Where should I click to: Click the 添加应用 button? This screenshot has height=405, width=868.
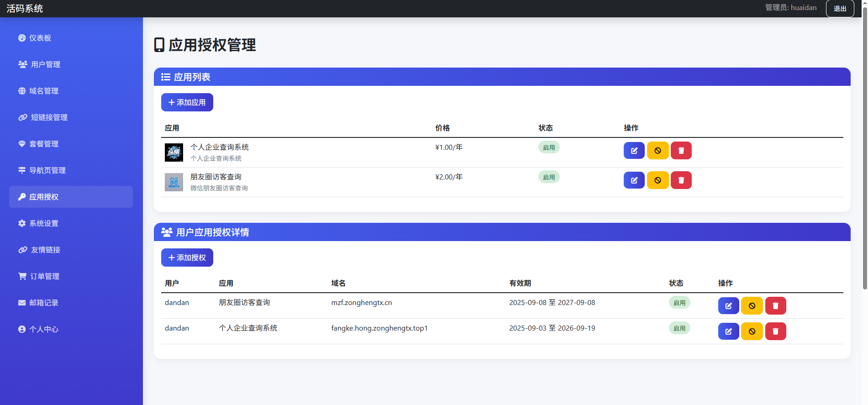point(187,102)
